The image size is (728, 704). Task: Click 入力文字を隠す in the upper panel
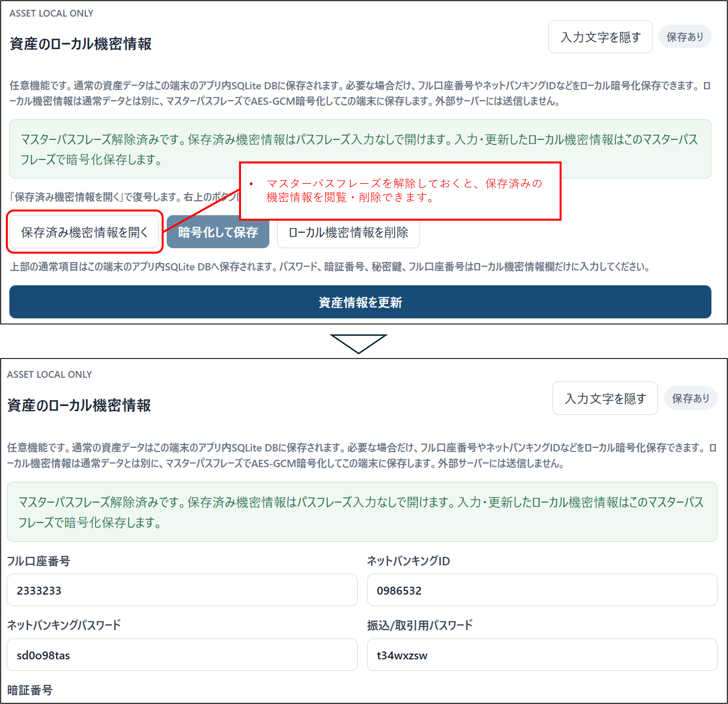click(600, 37)
